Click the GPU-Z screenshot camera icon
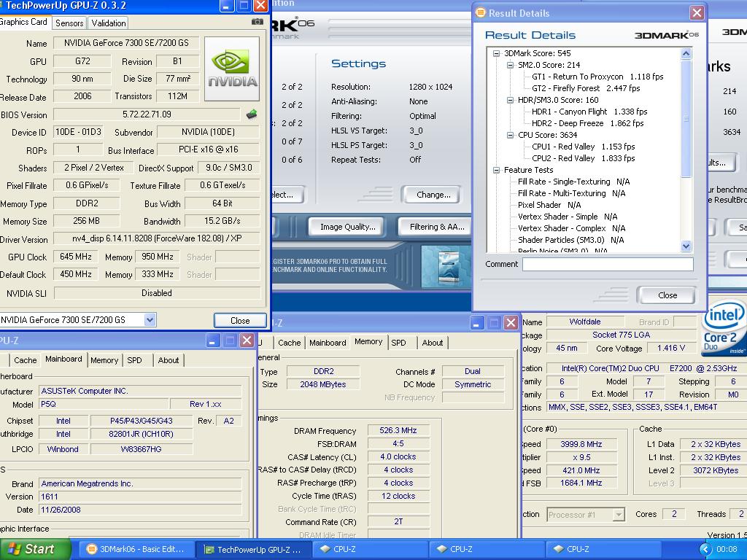 (x=258, y=22)
